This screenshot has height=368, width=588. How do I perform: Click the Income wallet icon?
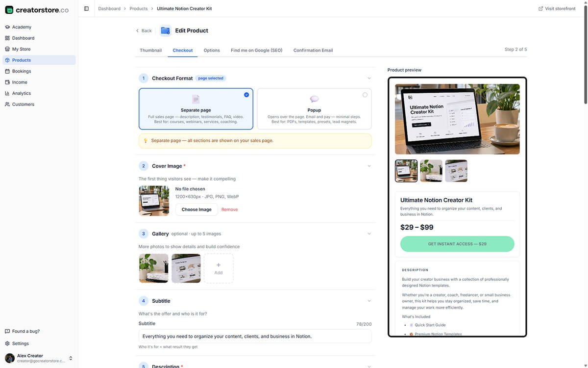(x=7, y=82)
